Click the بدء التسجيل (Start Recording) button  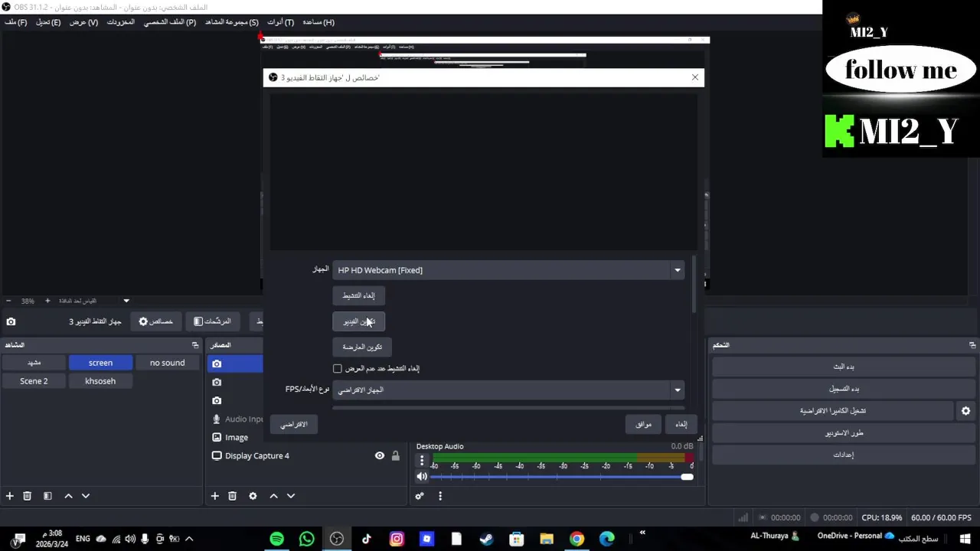click(843, 389)
